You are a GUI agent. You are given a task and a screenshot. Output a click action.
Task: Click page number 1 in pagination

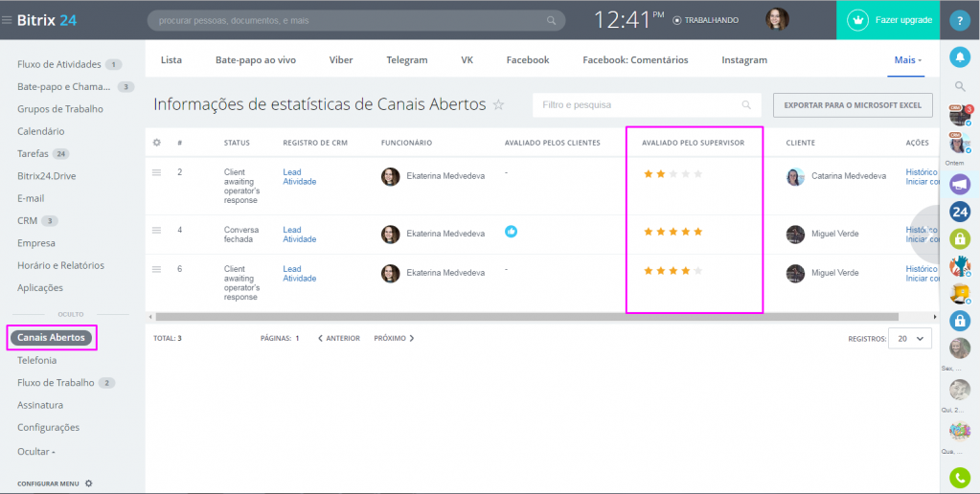click(x=298, y=339)
